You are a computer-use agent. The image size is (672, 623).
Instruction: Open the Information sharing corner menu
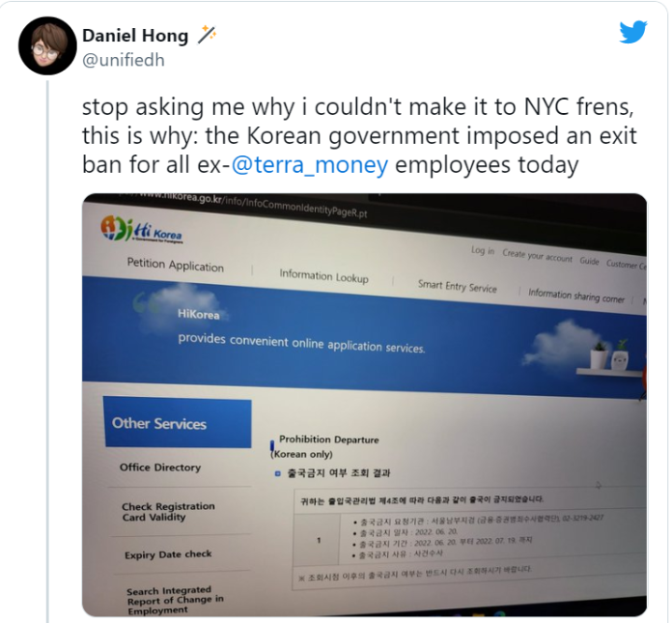576,296
